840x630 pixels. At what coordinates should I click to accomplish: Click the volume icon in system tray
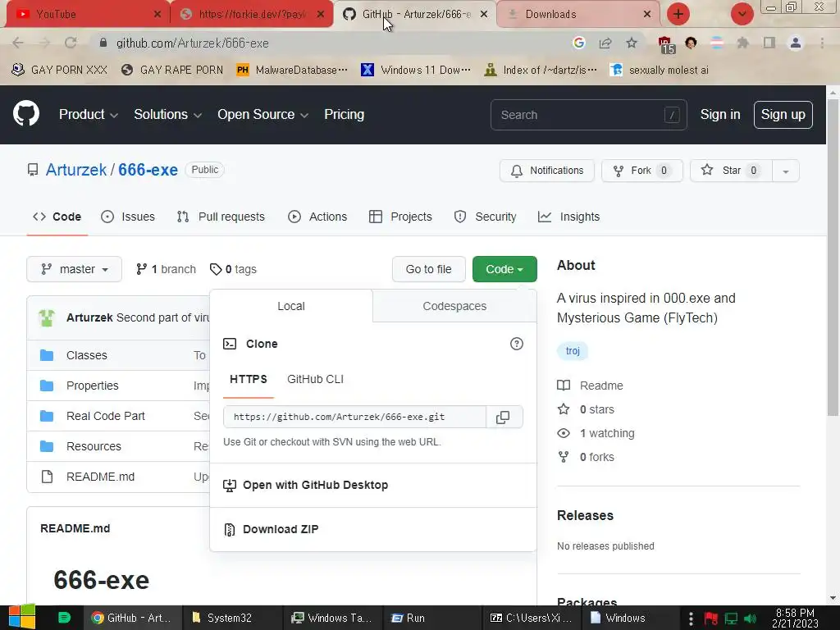(x=751, y=619)
